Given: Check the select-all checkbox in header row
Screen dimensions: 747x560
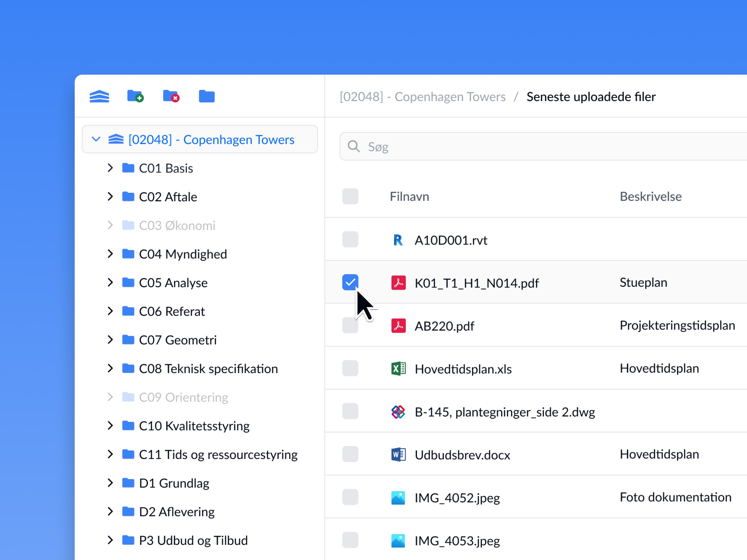Looking at the screenshot, I should coord(350,196).
